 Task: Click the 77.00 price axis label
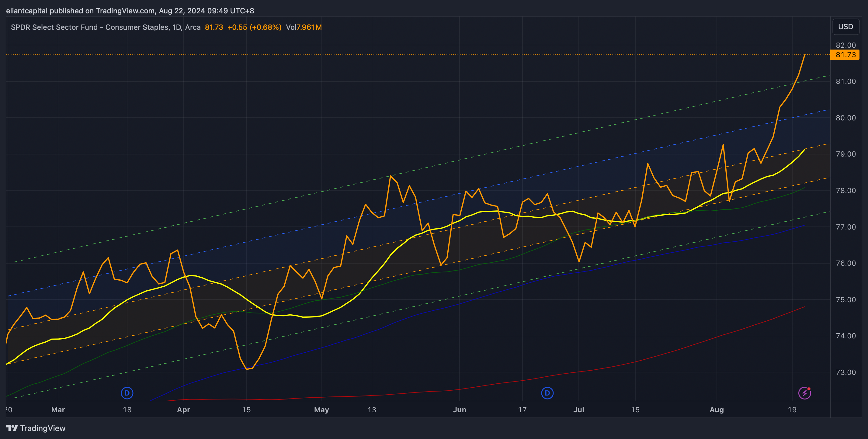click(x=845, y=227)
